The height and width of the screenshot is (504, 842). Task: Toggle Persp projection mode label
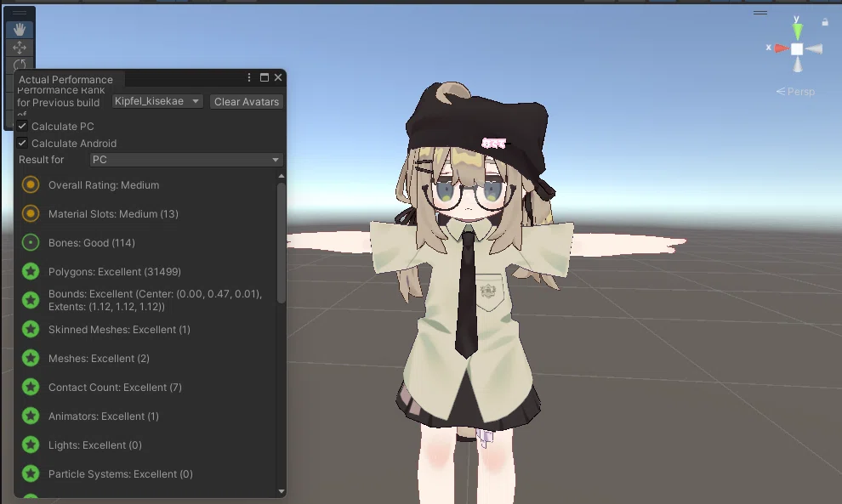[795, 92]
